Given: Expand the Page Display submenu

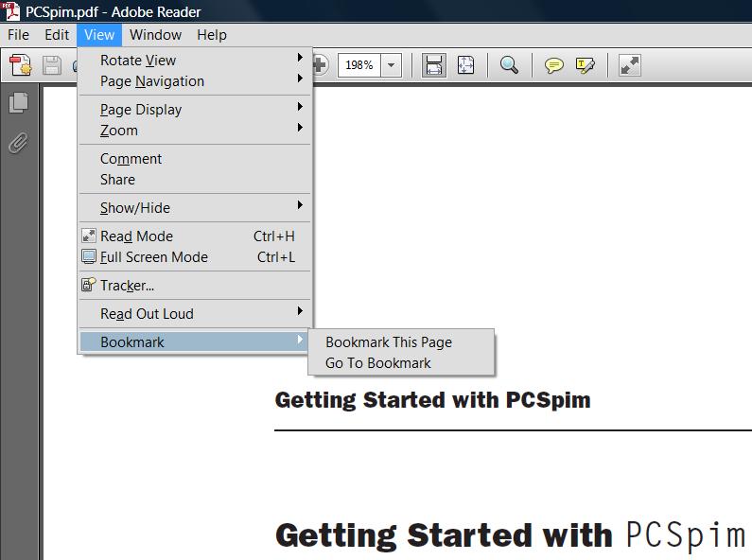Looking at the screenshot, I should (195, 110).
